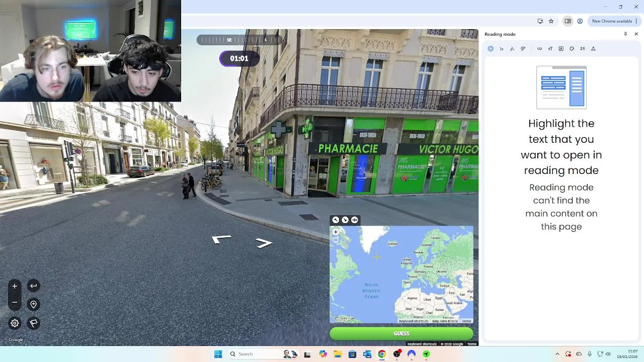The image size is (644, 362).
Task: Open File Explorer from the taskbar
Action: click(x=338, y=354)
